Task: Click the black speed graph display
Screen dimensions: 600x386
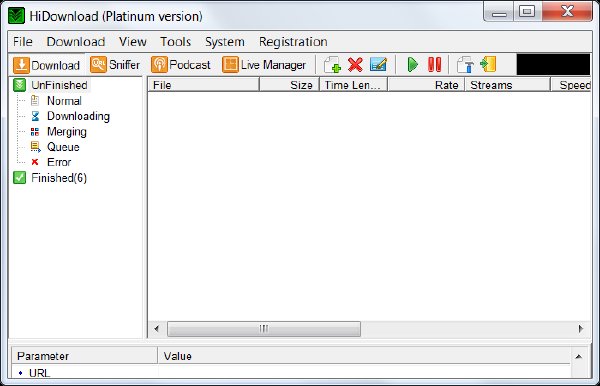Action: point(553,64)
